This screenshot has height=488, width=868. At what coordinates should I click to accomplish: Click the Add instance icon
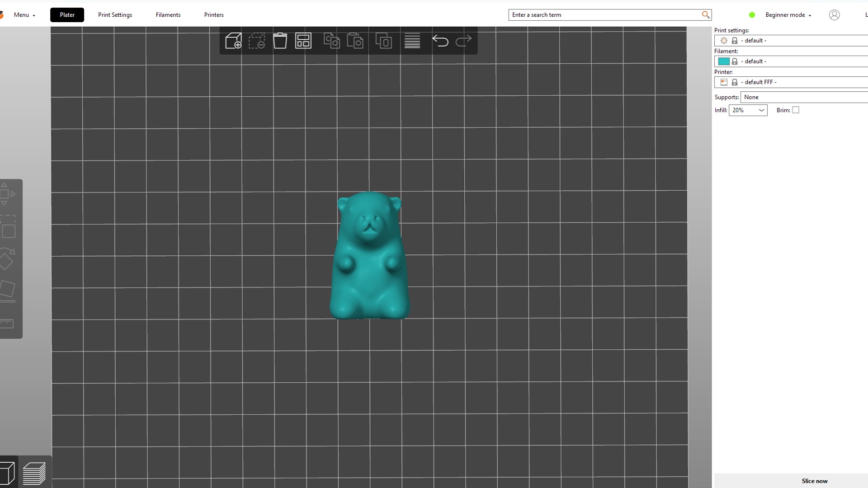(x=384, y=41)
